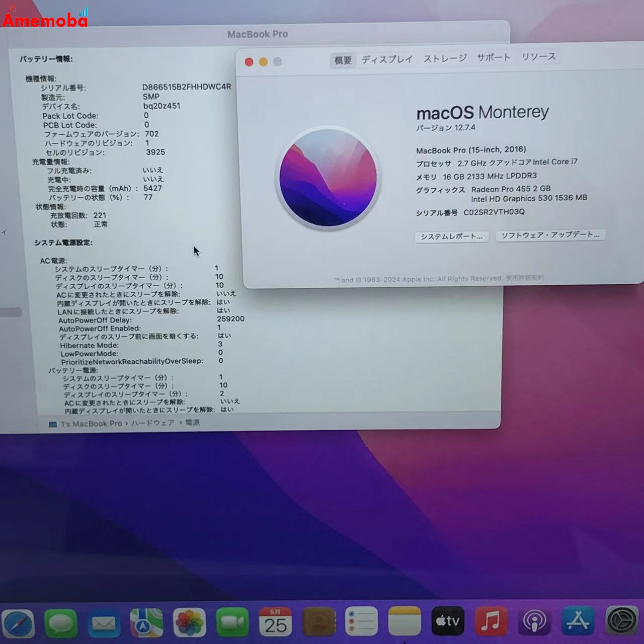
Task: Click the システムレポート button
Action: [452, 236]
